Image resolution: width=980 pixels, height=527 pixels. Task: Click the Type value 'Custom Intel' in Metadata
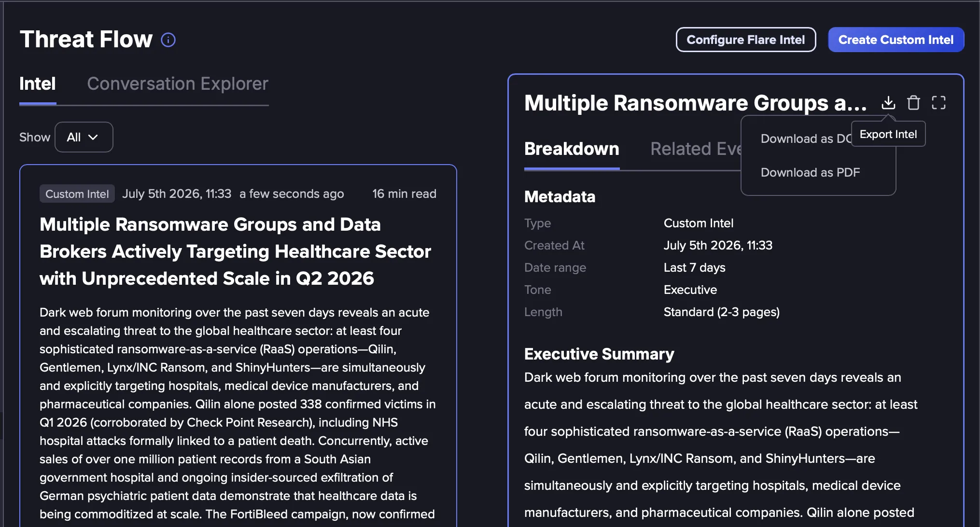699,223
